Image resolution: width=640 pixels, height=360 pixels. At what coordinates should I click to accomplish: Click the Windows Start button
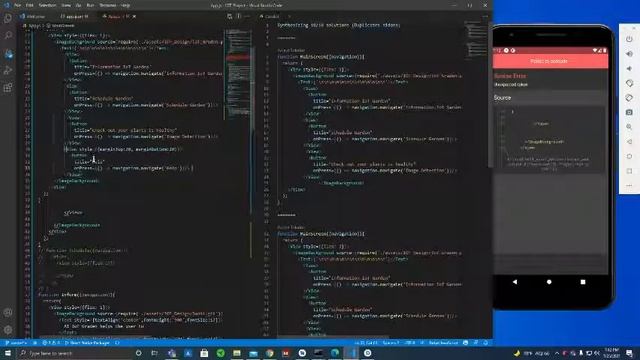7,353
